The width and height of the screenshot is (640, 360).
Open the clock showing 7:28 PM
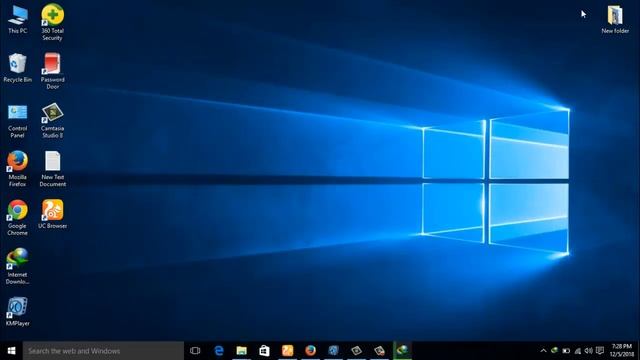tap(621, 351)
